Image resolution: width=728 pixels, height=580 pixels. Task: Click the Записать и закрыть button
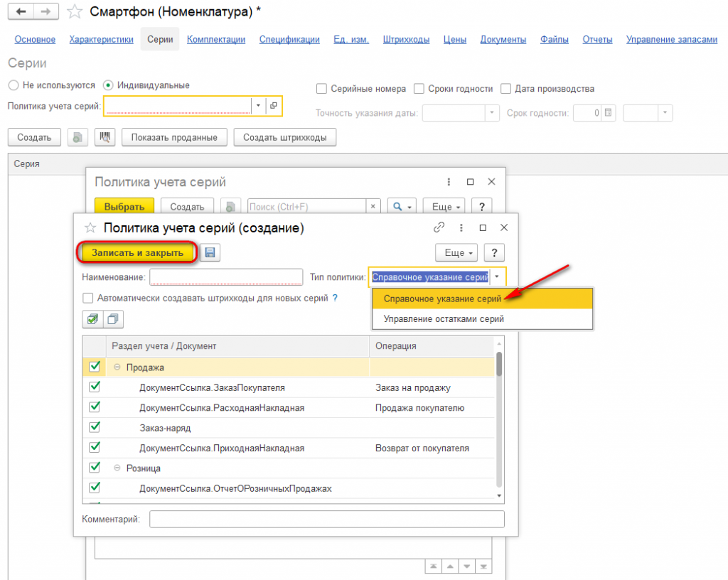(137, 253)
